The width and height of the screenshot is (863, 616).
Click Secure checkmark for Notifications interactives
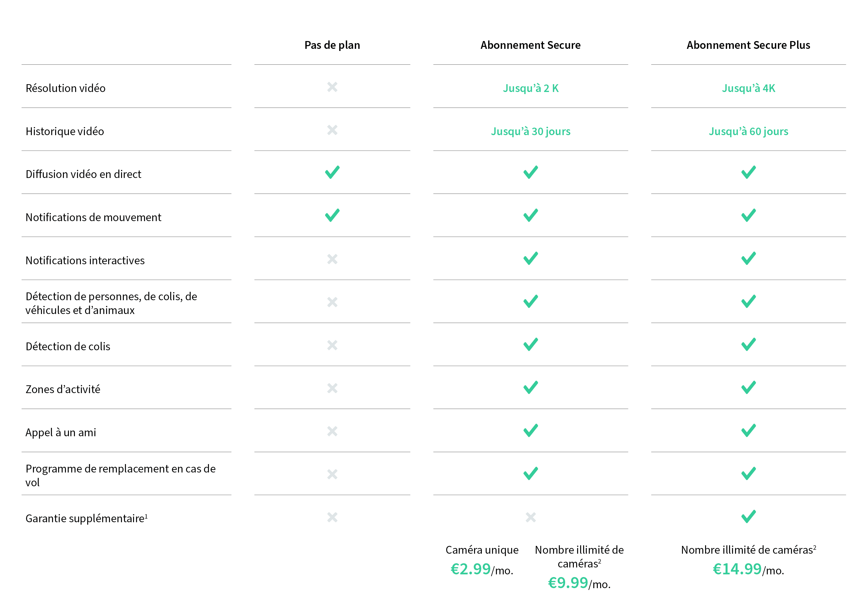coord(530,259)
